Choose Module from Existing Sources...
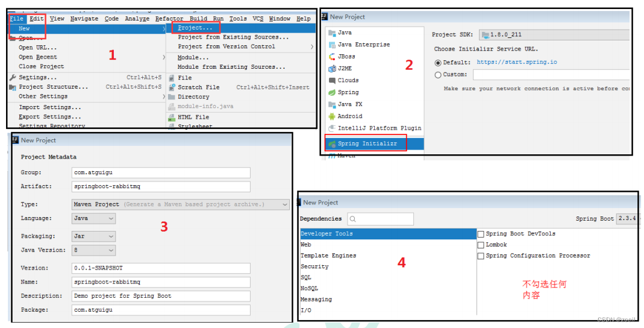This screenshot has height=328, width=644. [231, 66]
